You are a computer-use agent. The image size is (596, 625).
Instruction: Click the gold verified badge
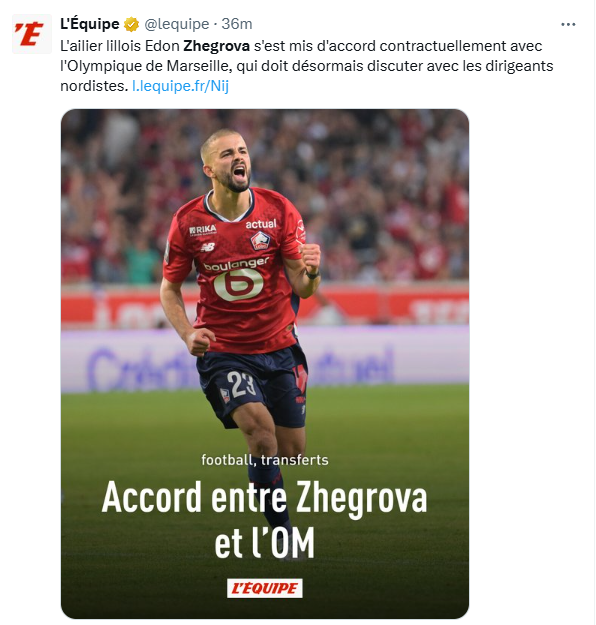131,24
